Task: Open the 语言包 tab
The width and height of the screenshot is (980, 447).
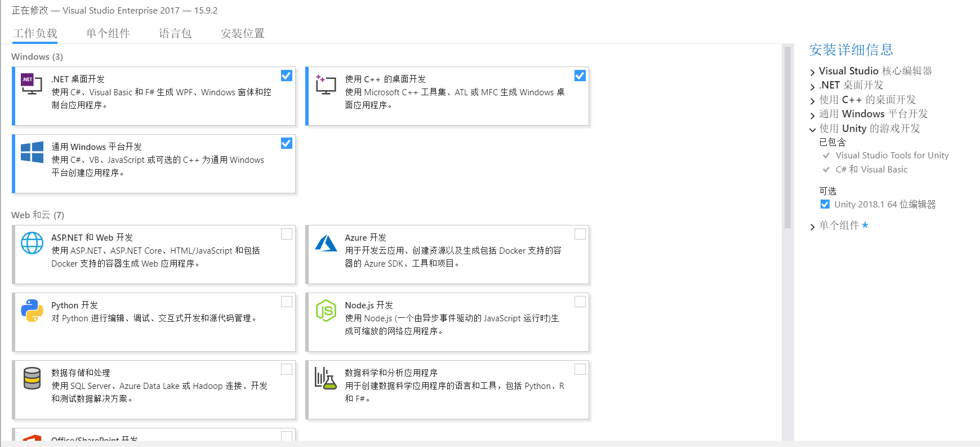Action: [175, 33]
